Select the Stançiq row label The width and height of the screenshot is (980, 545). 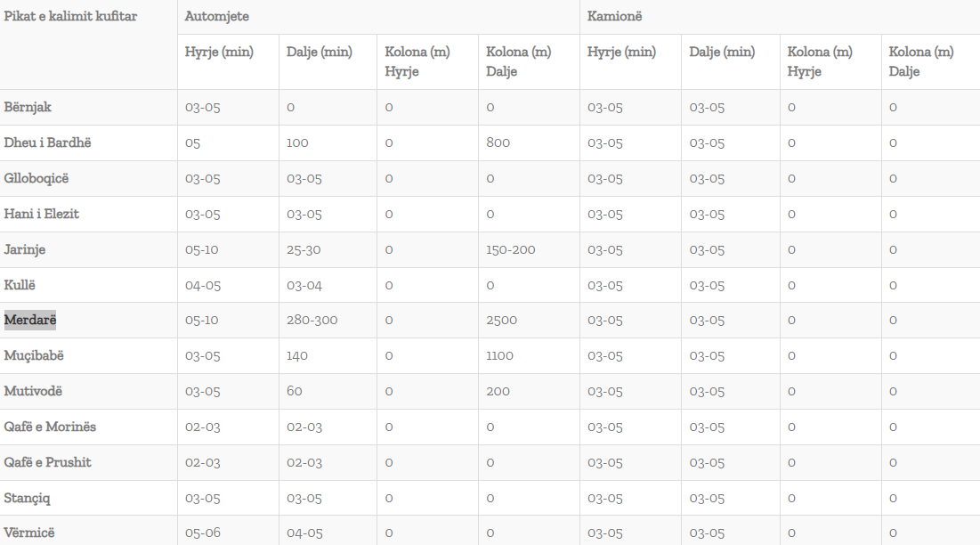pos(28,498)
